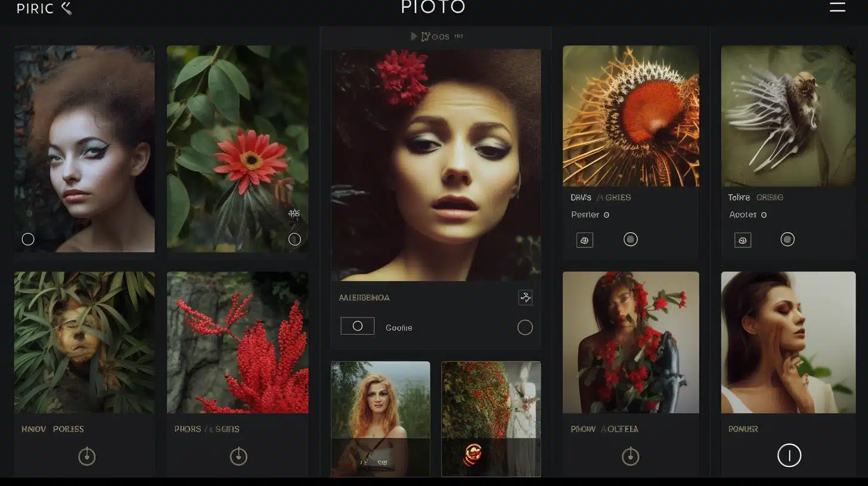Open the hamburger menu at top right
The height and width of the screenshot is (486, 868).
(837, 7)
